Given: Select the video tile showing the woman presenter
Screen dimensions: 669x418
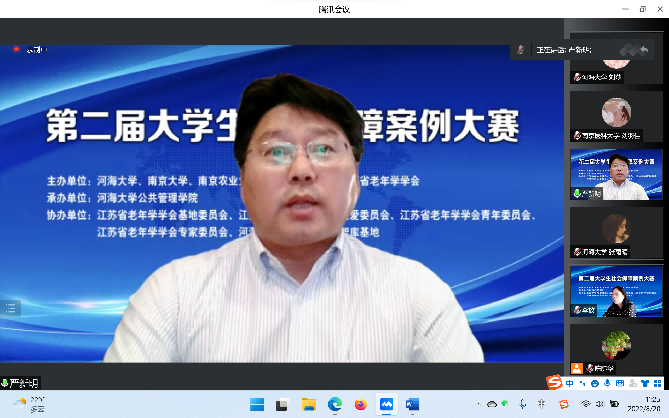Looking at the screenshot, I should coord(616,291).
